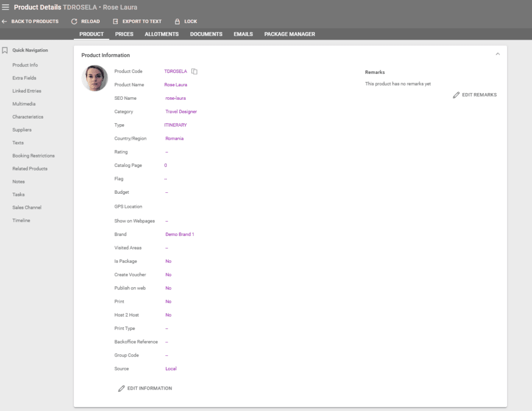
Task: Collapse the Product Information panel
Action: pyautogui.click(x=497, y=54)
